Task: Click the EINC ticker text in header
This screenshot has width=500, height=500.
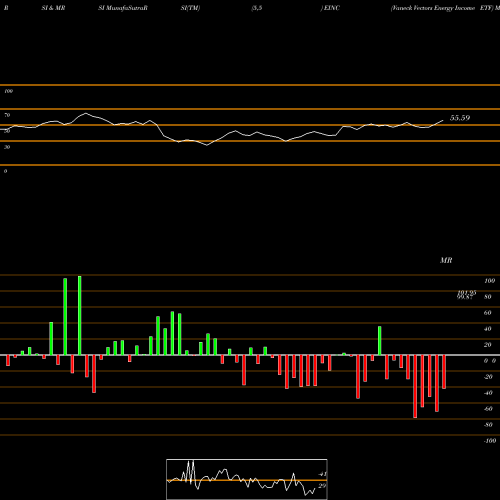Action: point(332,8)
